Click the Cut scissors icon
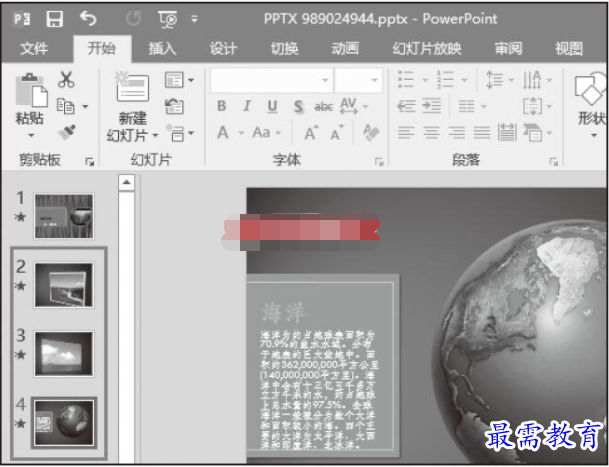Image resolution: width=609 pixels, height=467 pixels. [x=66, y=79]
